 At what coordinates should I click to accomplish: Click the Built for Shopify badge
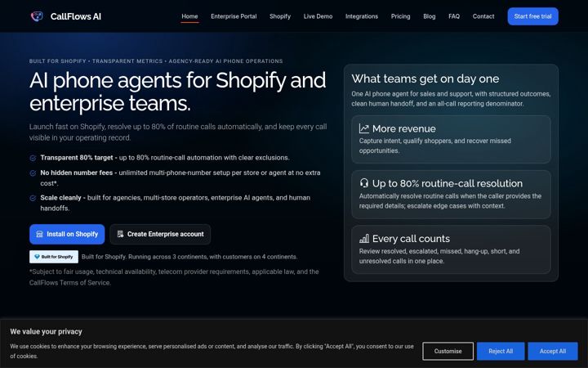pos(54,257)
